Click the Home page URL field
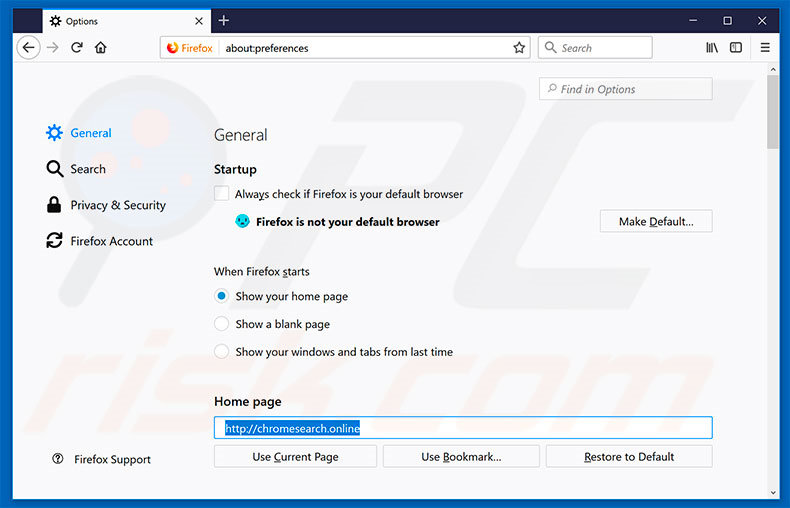This screenshot has width=790, height=508. (463, 428)
